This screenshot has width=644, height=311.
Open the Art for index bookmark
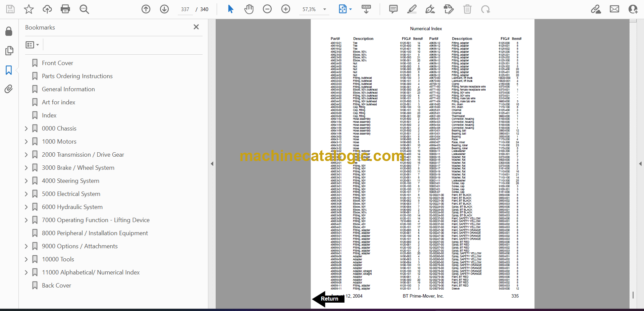pyautogui.click(x=58, y=102)
